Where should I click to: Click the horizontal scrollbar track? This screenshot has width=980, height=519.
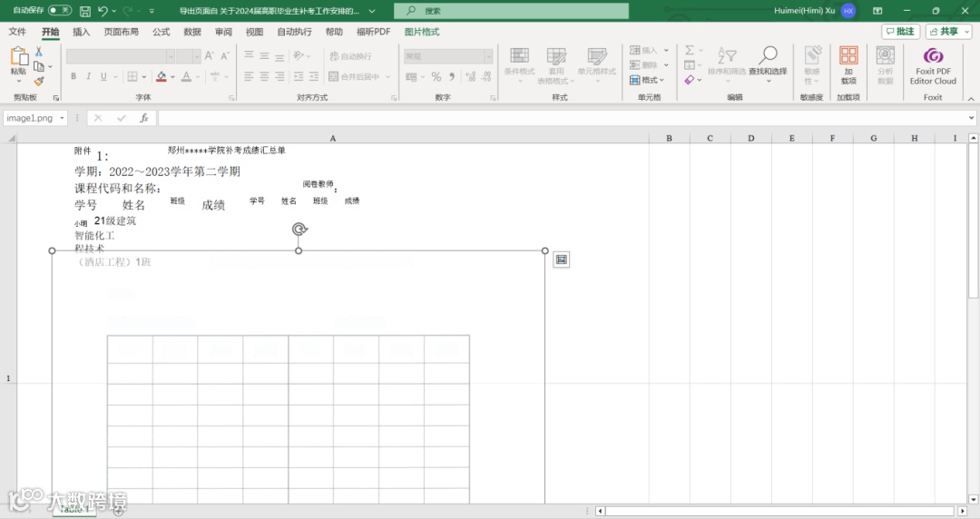[780, 511]
